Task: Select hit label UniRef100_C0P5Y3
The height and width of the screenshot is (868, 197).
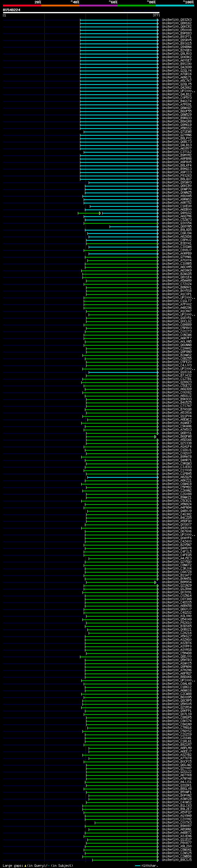Action: click(x=177, y=98)
